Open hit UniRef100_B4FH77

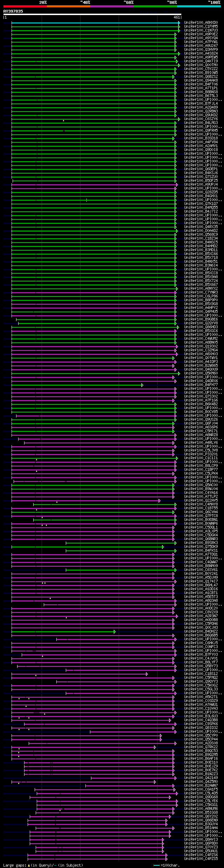click(x=201, y=385)
